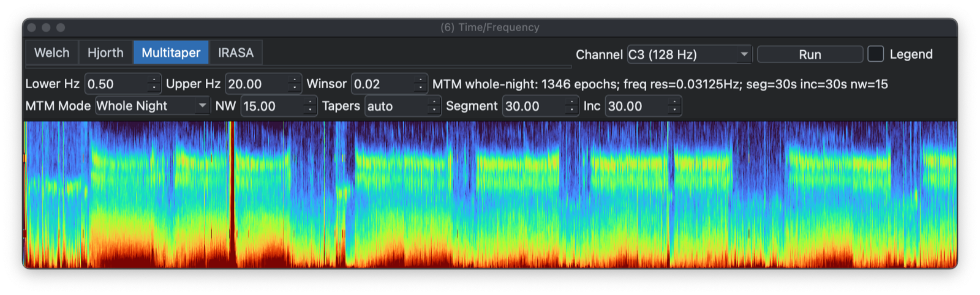Image resolution: width=980 pixels, height=295 pixels.
Task: Lower the Winsor value with down arrow
Action: [421, 88]
